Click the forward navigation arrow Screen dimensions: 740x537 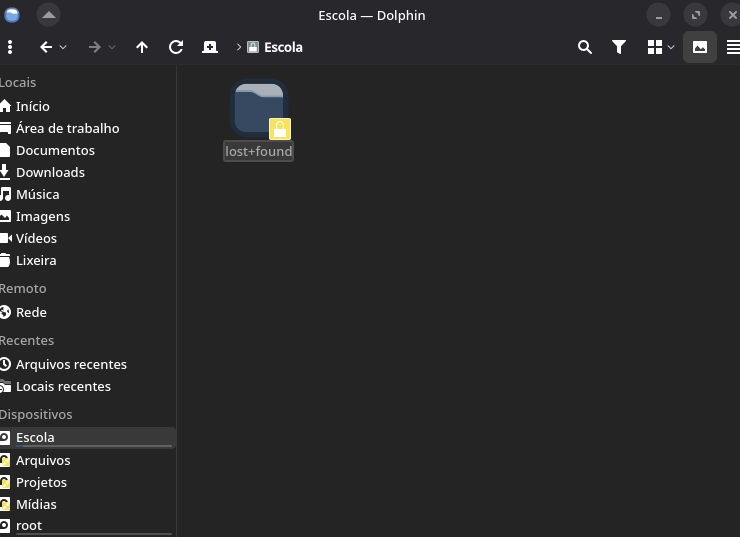coord(94,47)
